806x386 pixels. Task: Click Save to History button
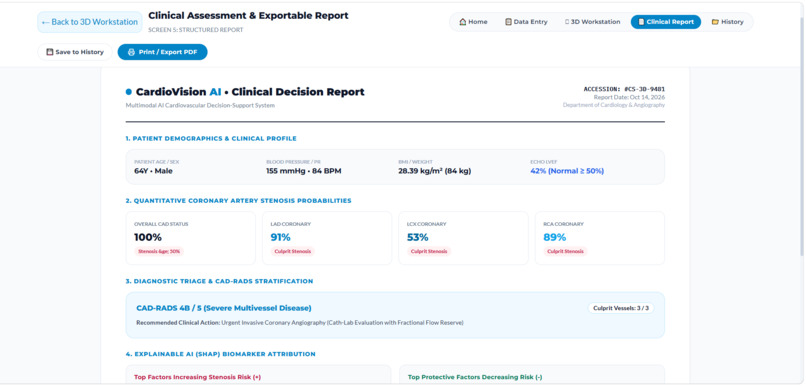pos(75,52)
